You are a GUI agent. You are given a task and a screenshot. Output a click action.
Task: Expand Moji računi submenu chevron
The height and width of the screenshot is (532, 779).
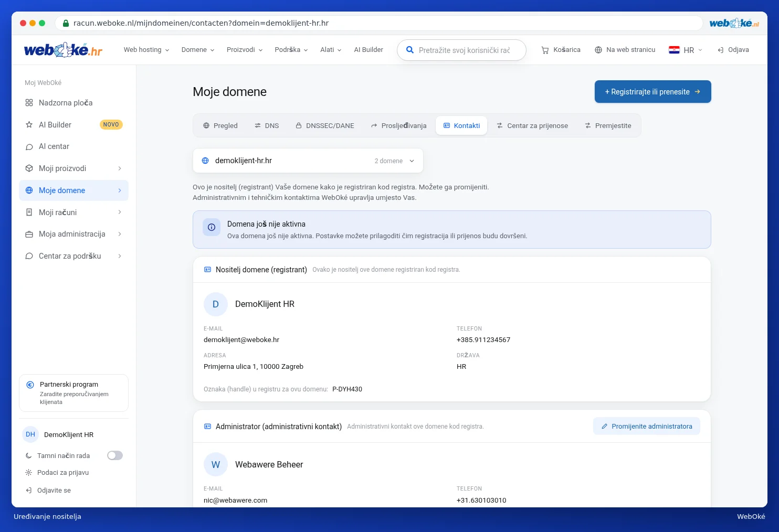coord(120,212)
